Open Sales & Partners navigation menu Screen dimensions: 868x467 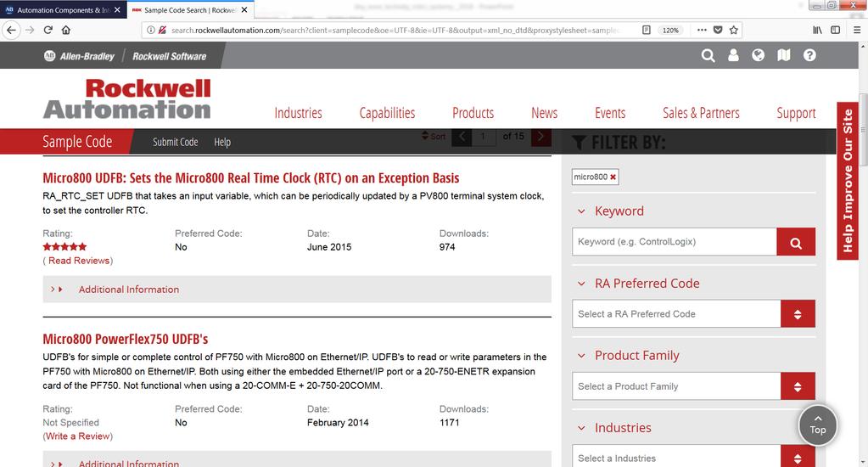(x=701, y=113)
